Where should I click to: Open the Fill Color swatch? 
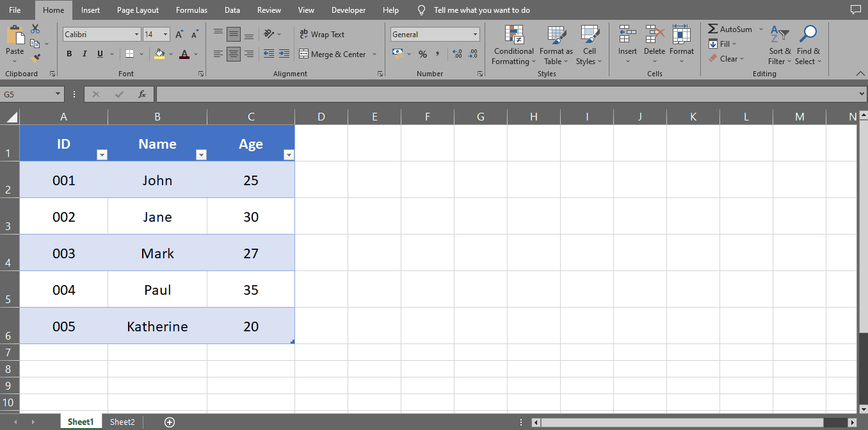tap(159, 54)
